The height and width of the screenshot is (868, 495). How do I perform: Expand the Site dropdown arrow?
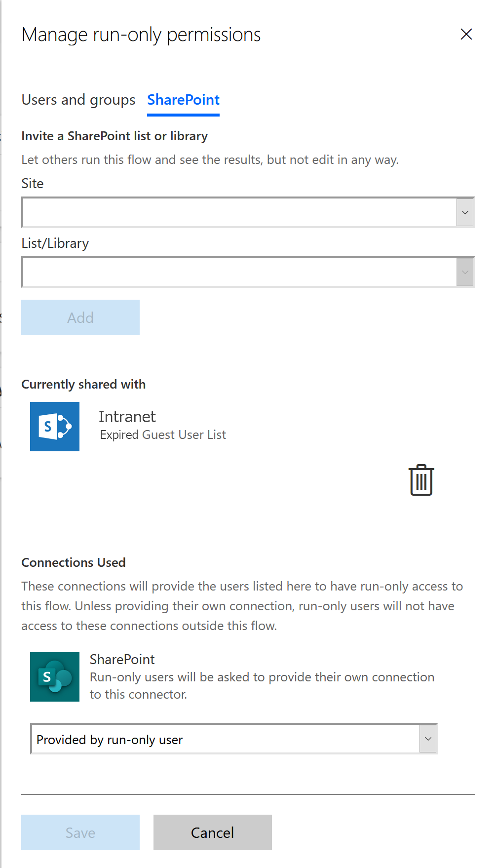[x=465, y=212]
